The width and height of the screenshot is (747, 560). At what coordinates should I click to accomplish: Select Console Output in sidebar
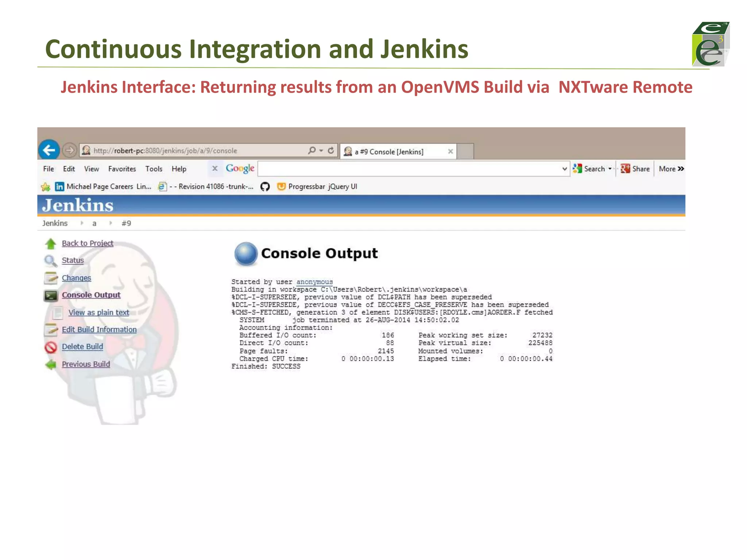click(x=91, y=295)
